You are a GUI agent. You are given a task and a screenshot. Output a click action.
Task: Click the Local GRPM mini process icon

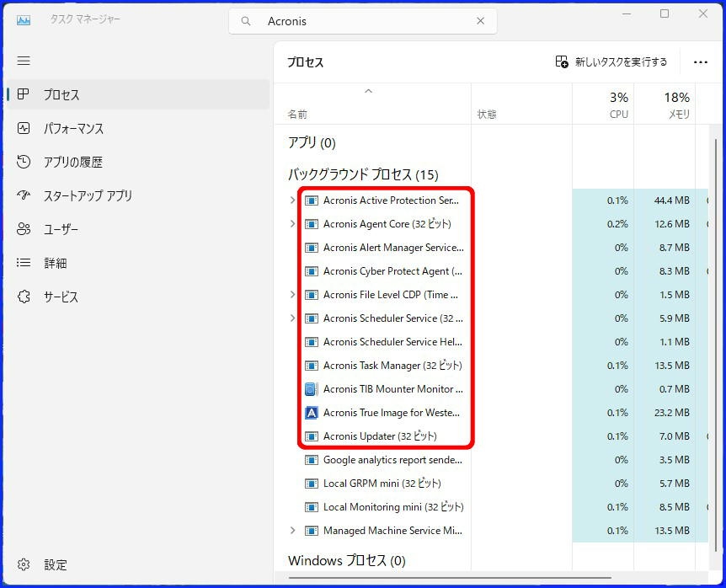[312, 484]
